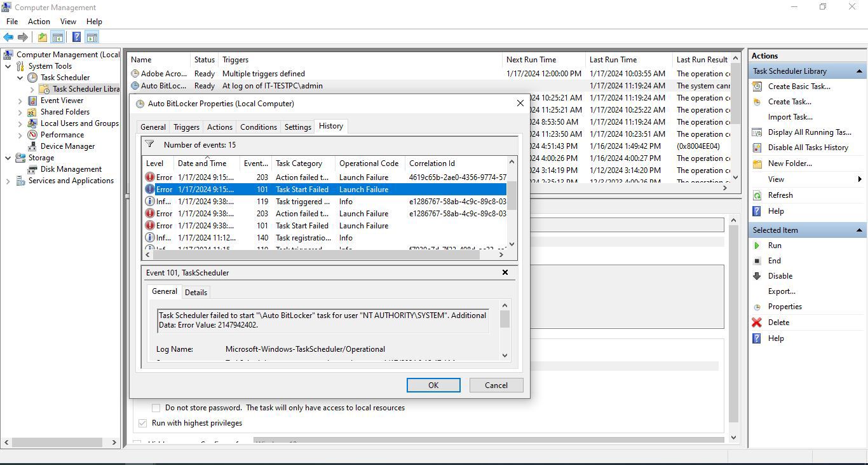Click the Operational Code column header

[370, 163]
